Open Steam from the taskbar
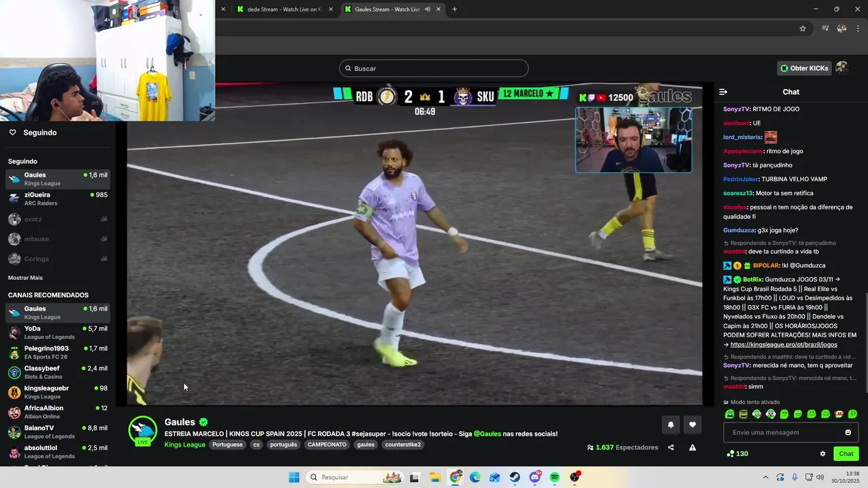The image size is (868, 488). [x=515, y=477]
